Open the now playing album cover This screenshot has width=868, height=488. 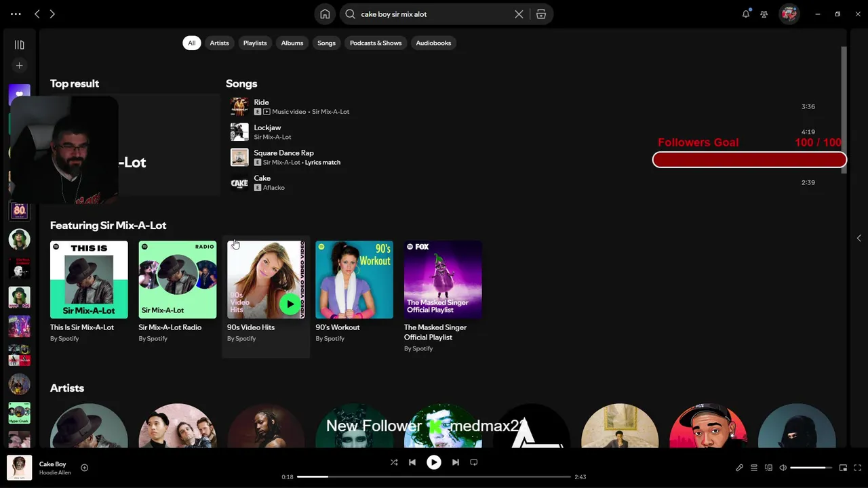point(20,468)
